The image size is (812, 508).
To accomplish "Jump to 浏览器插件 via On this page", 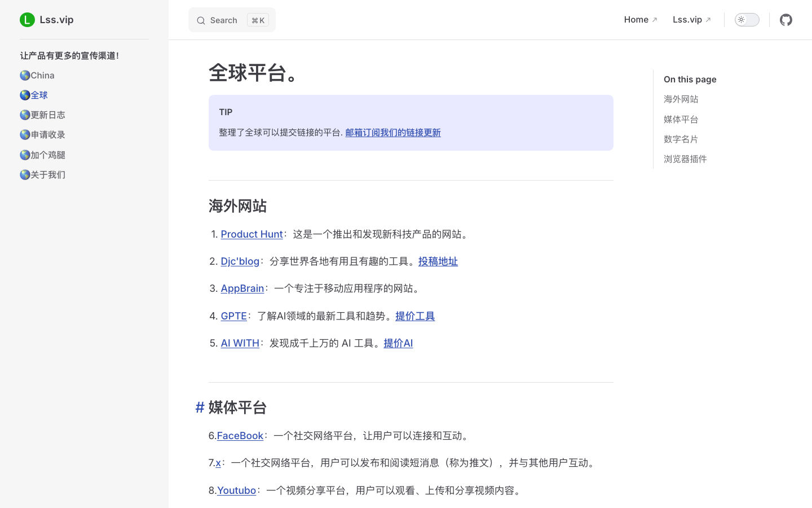I will pos(685,159).
